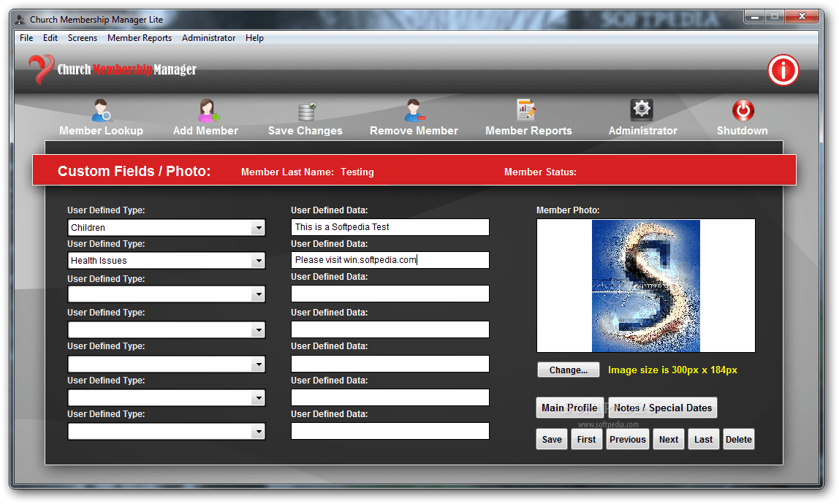Open the File menu
This screenshot has height=504, width=839.
(x=26, y=38)
